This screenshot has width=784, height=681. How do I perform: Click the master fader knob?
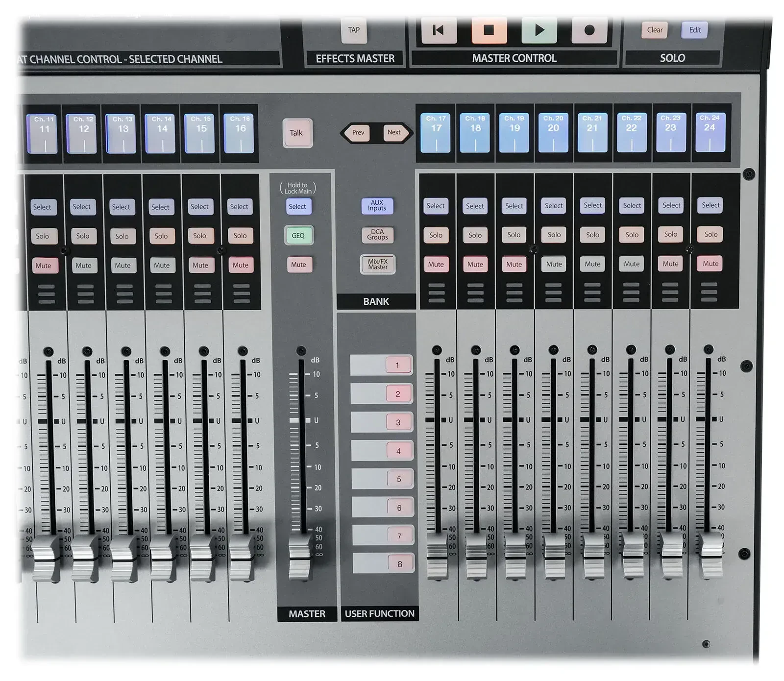[300, 559]
